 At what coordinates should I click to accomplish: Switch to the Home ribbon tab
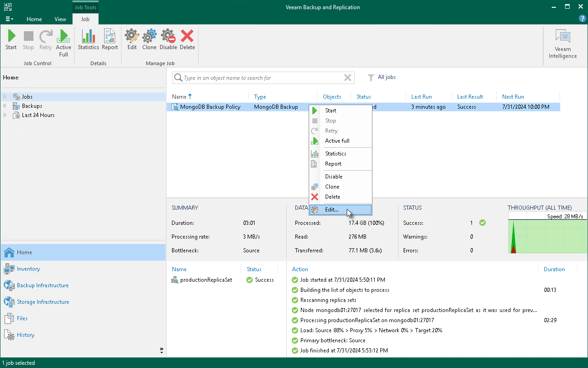point(34,19)
